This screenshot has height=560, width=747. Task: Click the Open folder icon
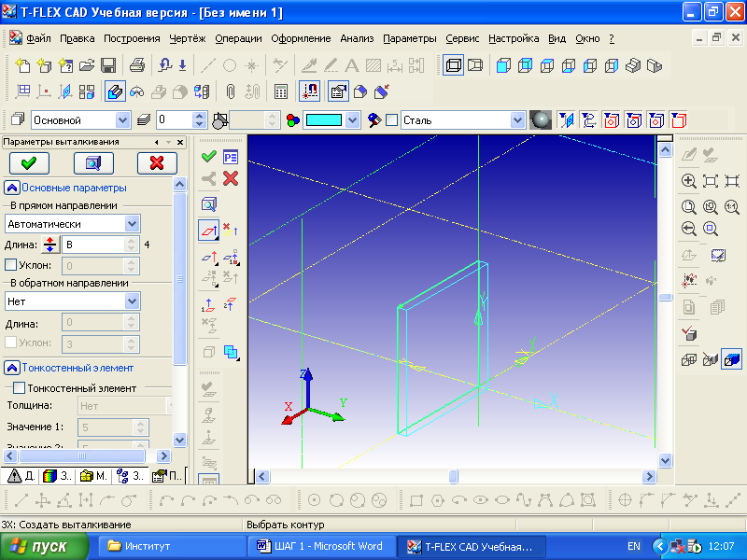pos(87,65)
